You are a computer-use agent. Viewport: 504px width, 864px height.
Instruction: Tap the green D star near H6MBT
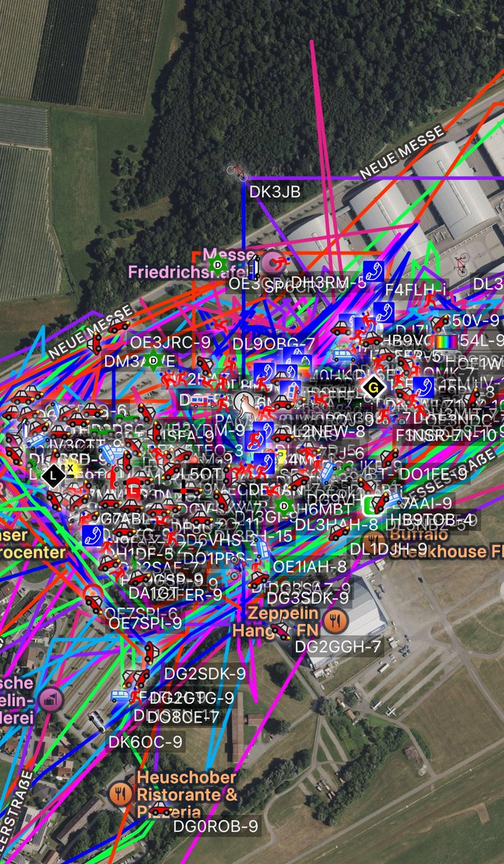pyautogui.click(x=284, y=505)
